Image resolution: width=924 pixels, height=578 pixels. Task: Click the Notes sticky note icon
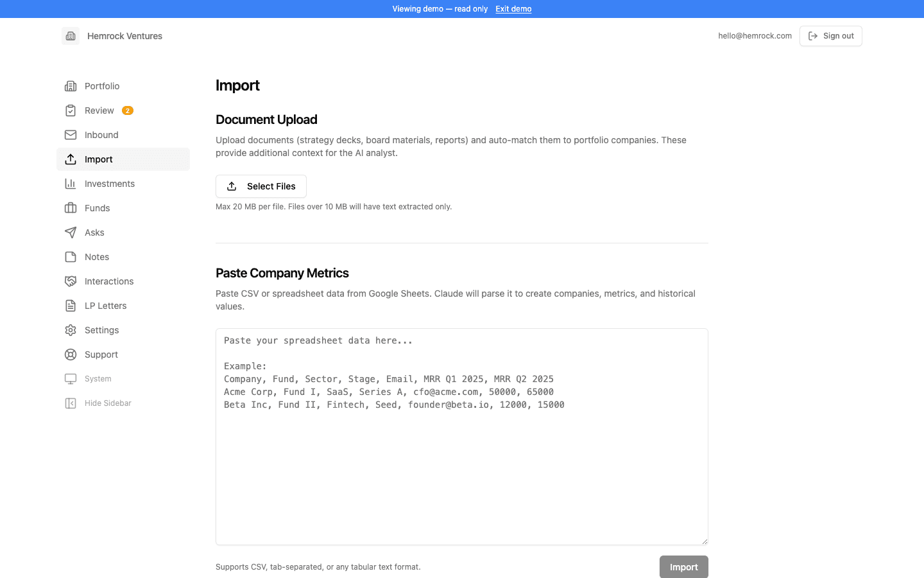[71, 257]
